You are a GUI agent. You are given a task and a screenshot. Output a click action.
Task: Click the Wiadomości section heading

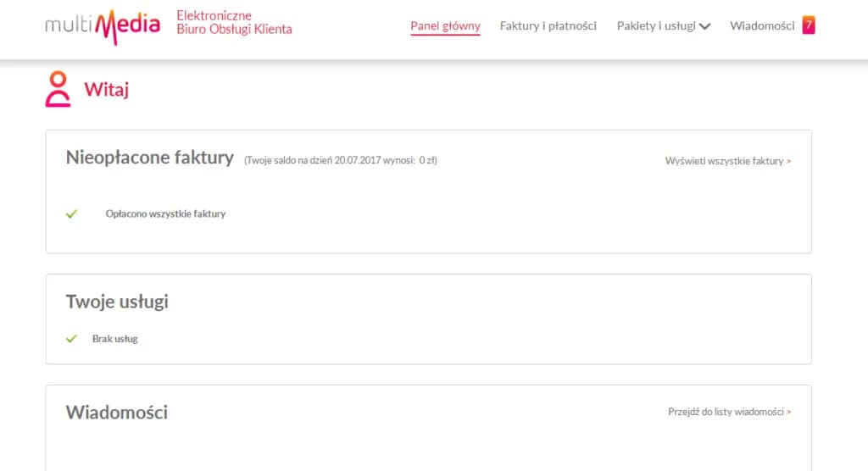point(117,413)
